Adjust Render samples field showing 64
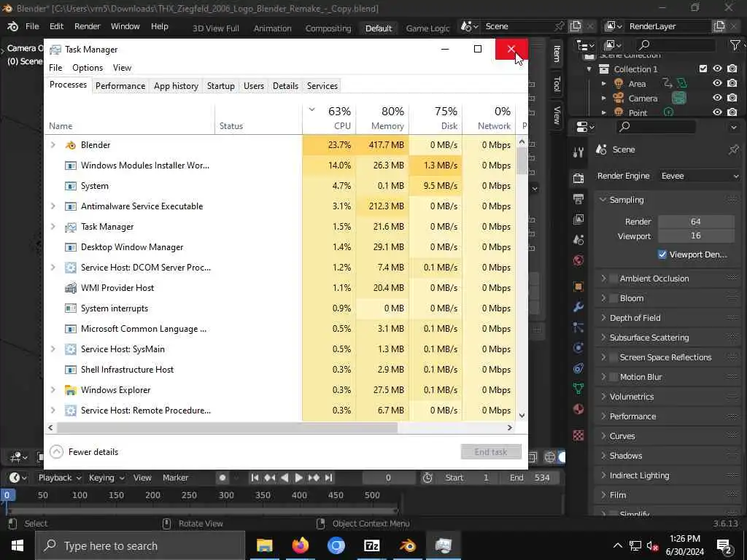Image resolution: width=747 pixels, height=560 pixels. click(x=696, y=222)
